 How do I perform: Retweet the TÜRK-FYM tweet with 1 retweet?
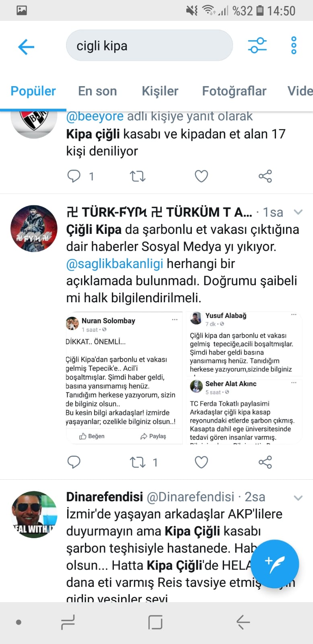coord(138,462)
